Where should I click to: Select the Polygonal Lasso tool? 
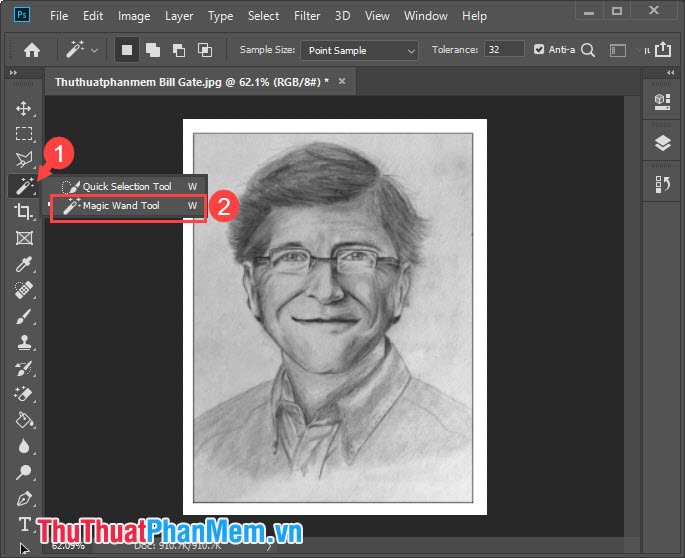24,159
